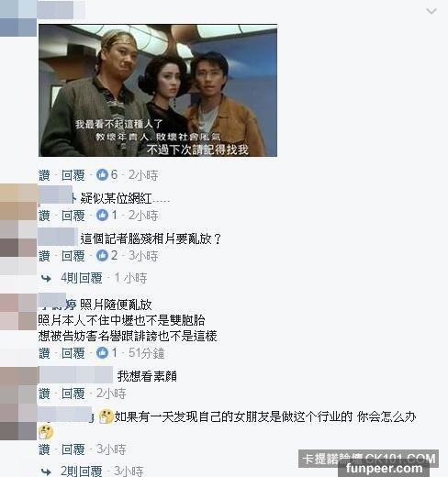The height and width of the screenshot is (477, 448).
Task: Click the thumbs-up icon next to 51分鐘
Action: pyautogui.click(x=102, y=352)
